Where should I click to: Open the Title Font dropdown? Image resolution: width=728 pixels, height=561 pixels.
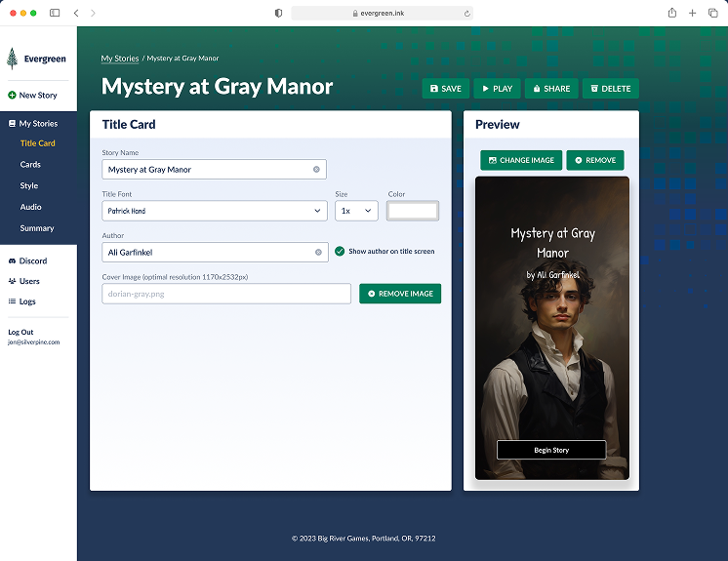click(x=215, y=211)
